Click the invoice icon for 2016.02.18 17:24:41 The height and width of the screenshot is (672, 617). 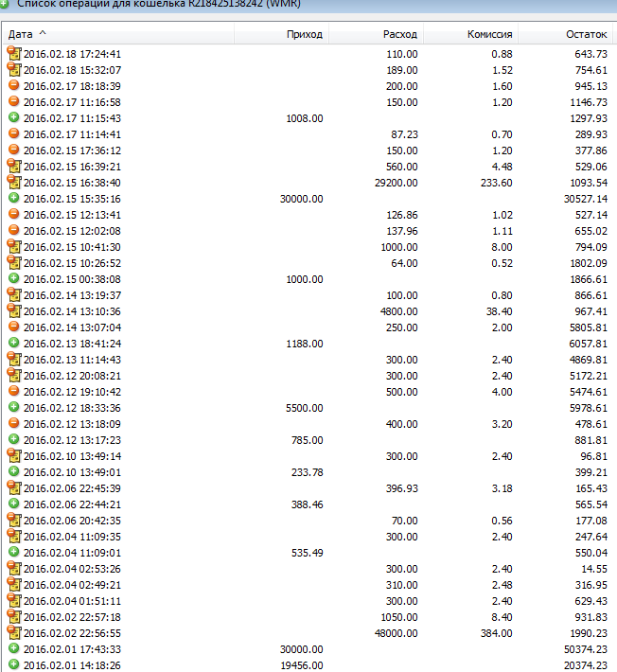(x=14, y=54)
